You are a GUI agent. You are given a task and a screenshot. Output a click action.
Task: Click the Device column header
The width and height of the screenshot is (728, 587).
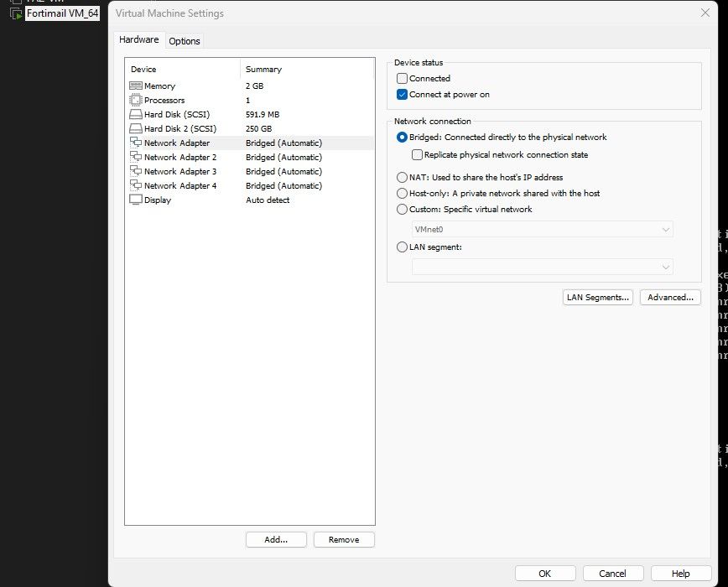[183, 69]
